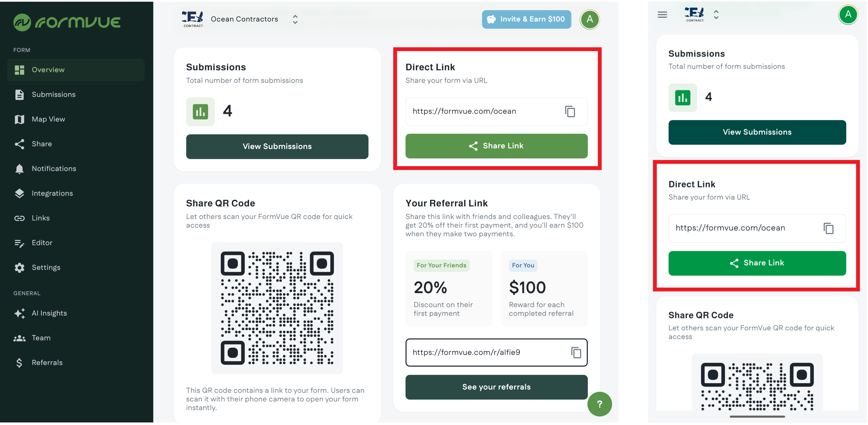Copy the referral link alfie9 URL
This screenshot has height=425, width=868.
(x=576, y=353)
